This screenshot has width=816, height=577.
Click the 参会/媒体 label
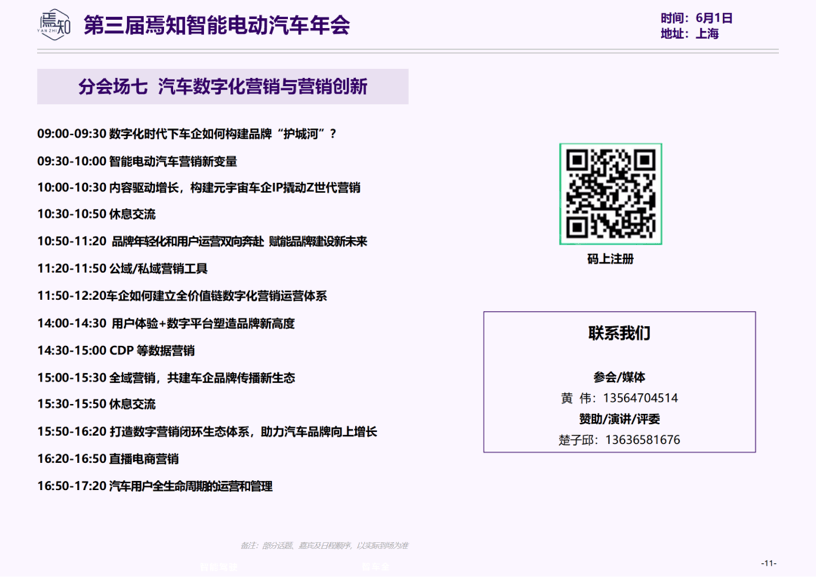point(619,377)
